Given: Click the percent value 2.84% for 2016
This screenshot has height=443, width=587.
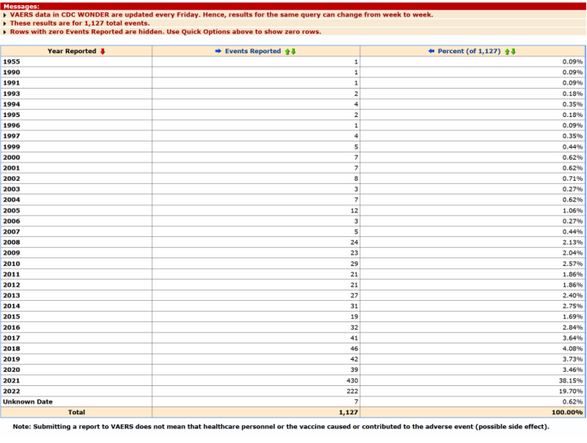Looking at the screenshot, I should click(x=572, y=327).
